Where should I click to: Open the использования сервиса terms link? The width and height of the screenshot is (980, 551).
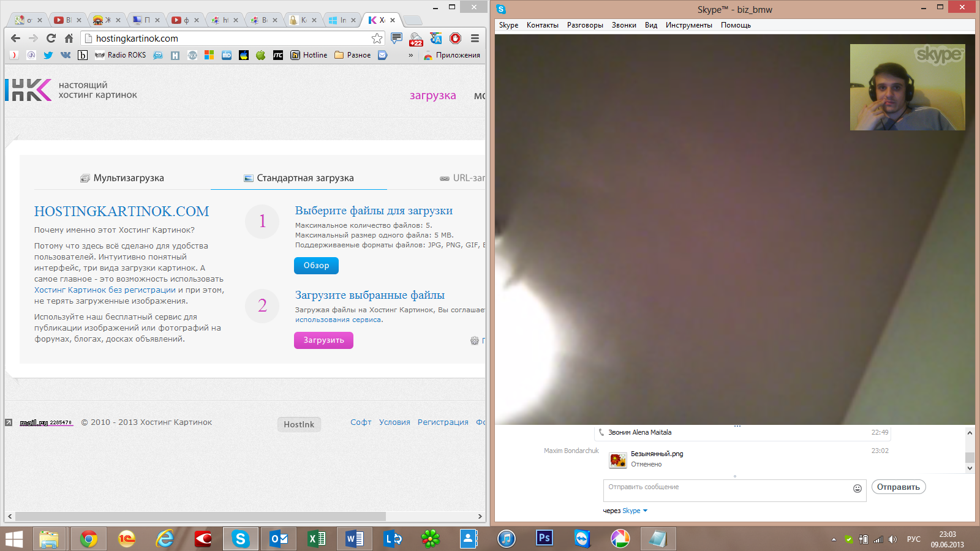coord(338,320)
